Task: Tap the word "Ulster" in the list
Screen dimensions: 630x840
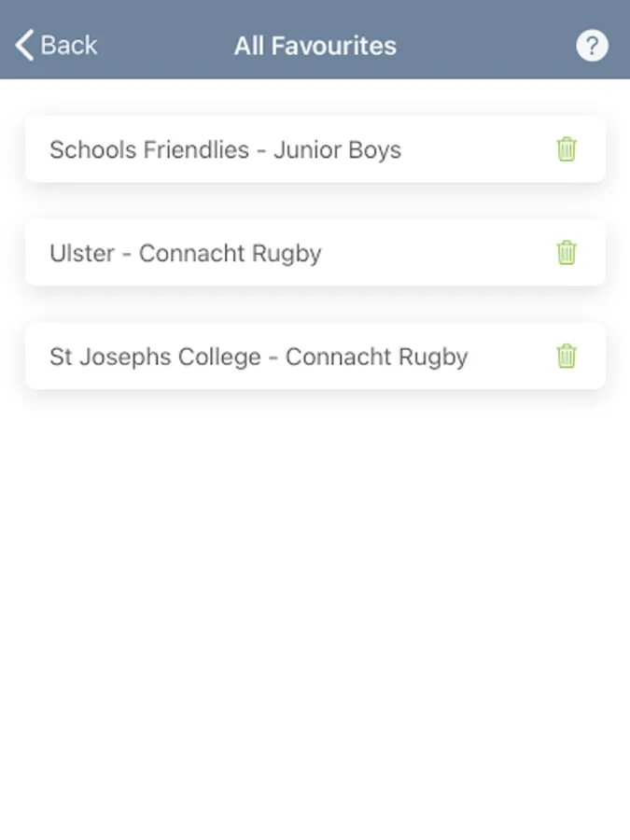Action: coord(82,254)
